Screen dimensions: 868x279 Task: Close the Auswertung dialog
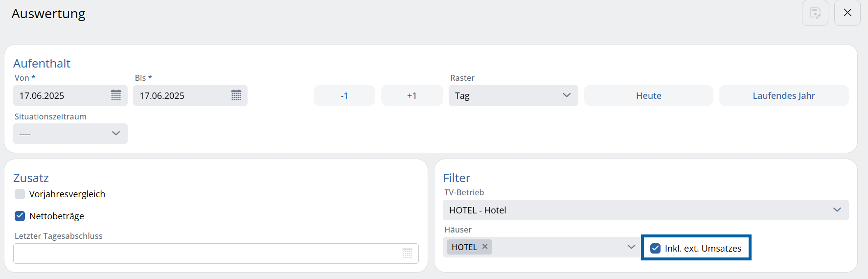[847, 13]
